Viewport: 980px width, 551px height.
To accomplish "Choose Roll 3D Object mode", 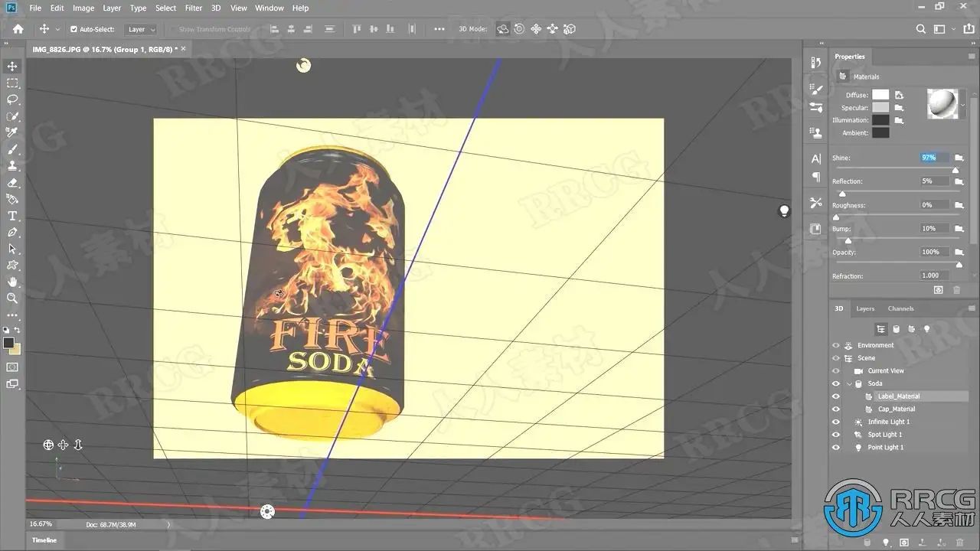I will [519, 29].
